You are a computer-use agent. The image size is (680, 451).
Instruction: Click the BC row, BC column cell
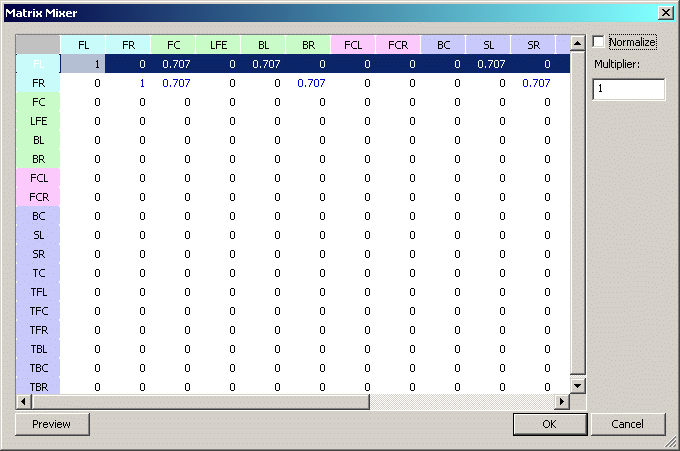click(x=443, y=216)
